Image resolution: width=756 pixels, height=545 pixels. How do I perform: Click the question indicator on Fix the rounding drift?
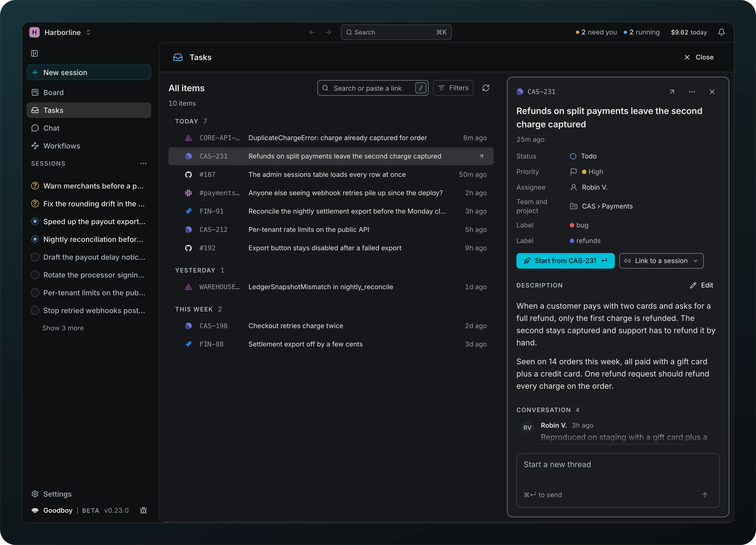coord(35,204)
